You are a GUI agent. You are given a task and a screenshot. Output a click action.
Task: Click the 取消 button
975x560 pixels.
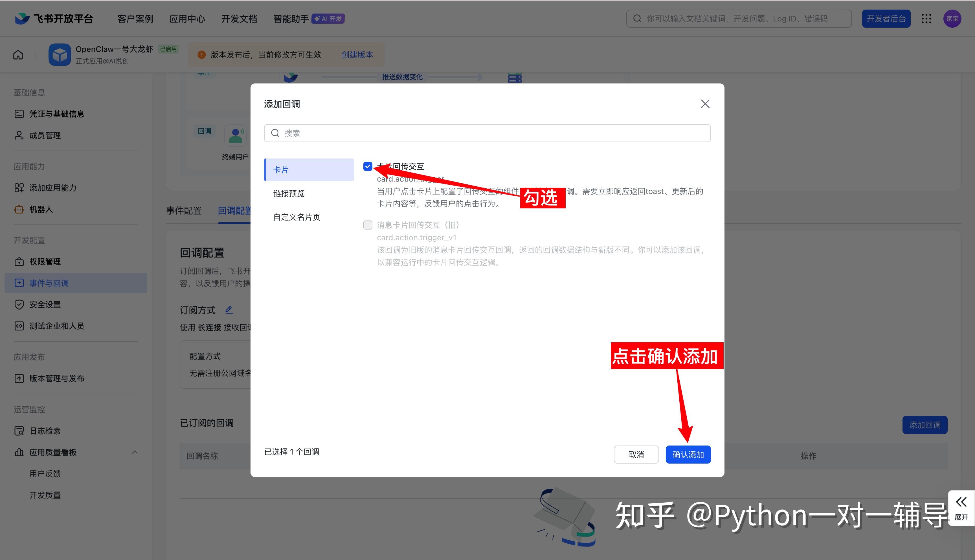pos(636,455)
